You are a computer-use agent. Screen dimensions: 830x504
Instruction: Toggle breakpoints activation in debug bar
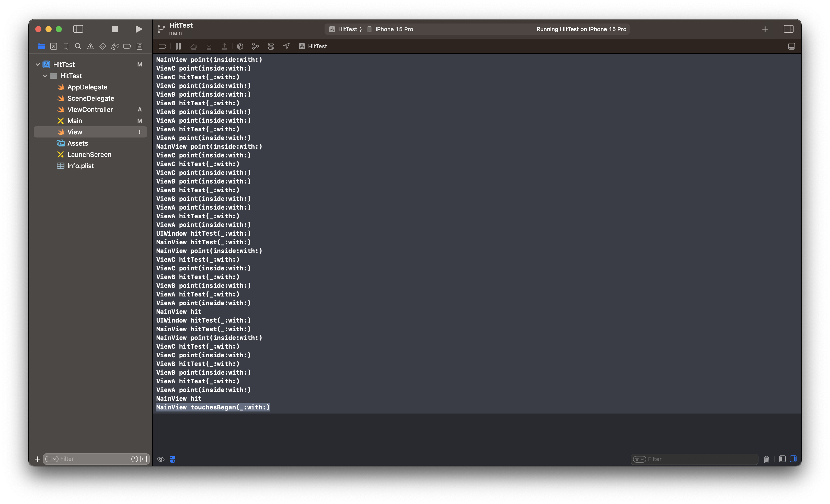(x=162, y=46)
